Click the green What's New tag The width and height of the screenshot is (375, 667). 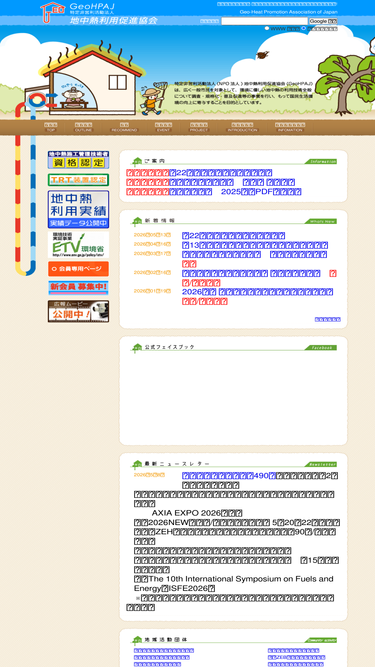click(x=321, y=221)
